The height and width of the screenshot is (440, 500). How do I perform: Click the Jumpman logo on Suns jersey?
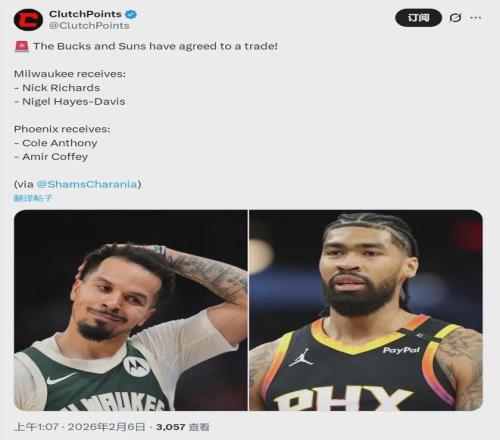pos(301,358)
